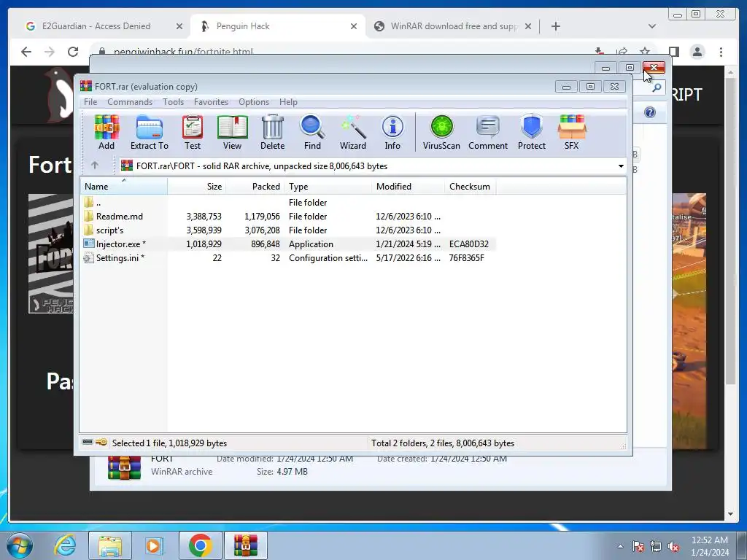Image resolution: width=747 pixels, height=560 pixels.
Task: Click the help question mark icon in Explorer window
Action: (x=650, y=112)
